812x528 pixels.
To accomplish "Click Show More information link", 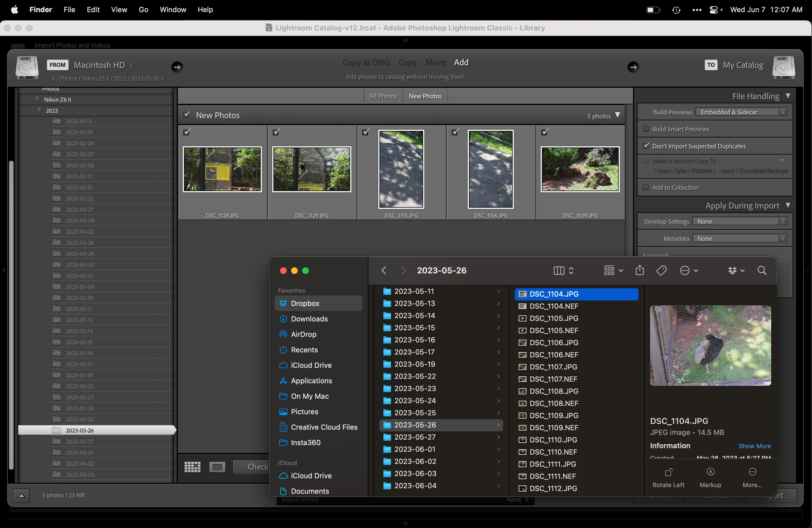I will [754, 446].
